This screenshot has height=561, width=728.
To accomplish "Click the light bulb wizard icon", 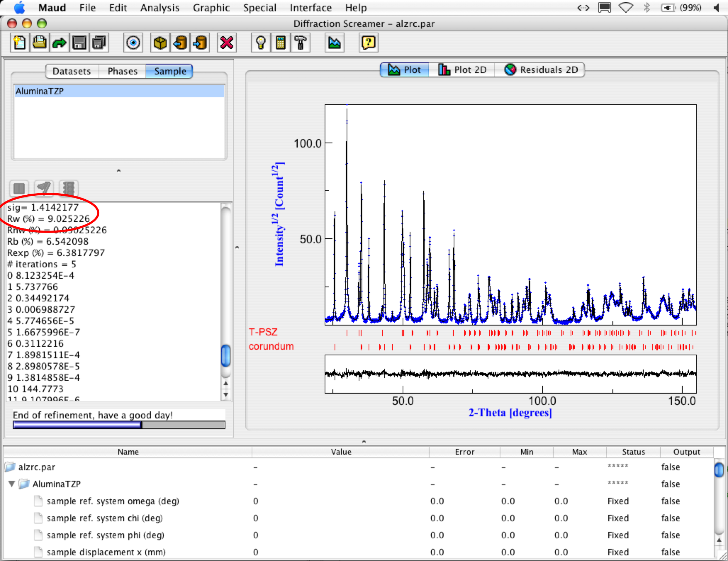I will point(261,43).
